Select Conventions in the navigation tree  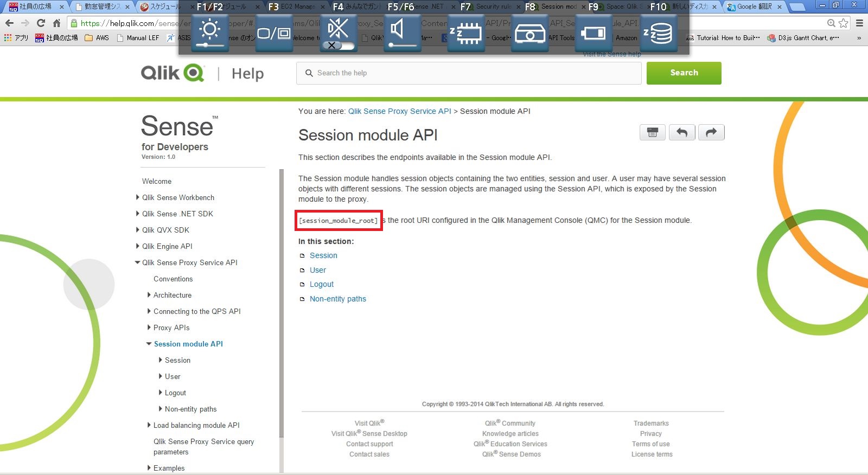pos(173,279)
